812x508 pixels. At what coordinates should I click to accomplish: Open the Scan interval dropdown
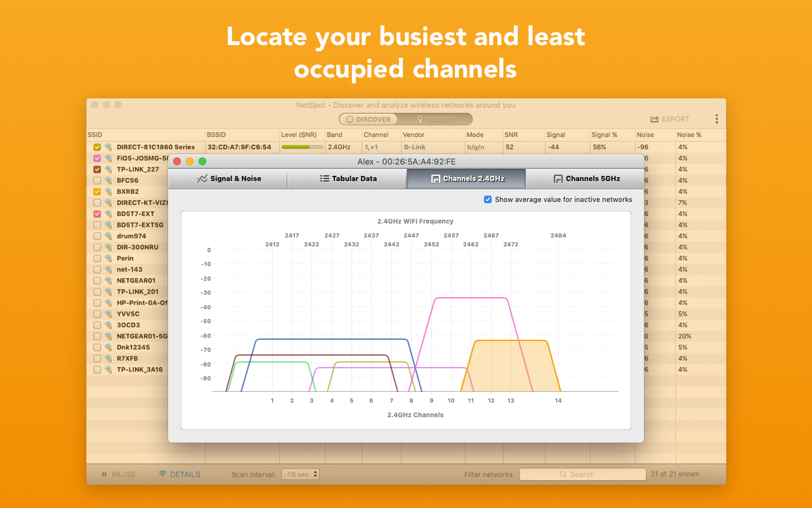pyautogui.click(x=300, y=474)
